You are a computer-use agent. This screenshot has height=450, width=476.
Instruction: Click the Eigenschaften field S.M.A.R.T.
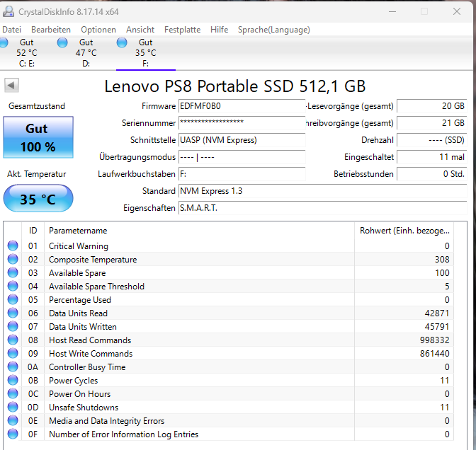(x=322, y=208)
